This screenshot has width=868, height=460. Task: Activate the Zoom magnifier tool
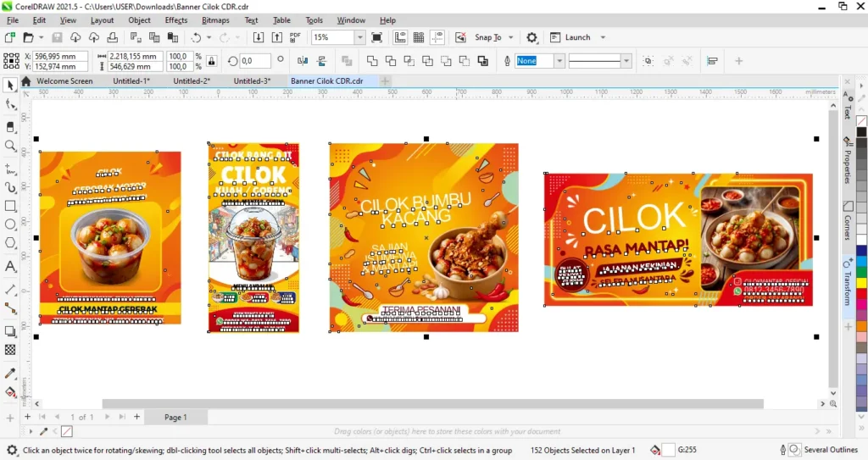pyautogui.click(x=10, y=146)
